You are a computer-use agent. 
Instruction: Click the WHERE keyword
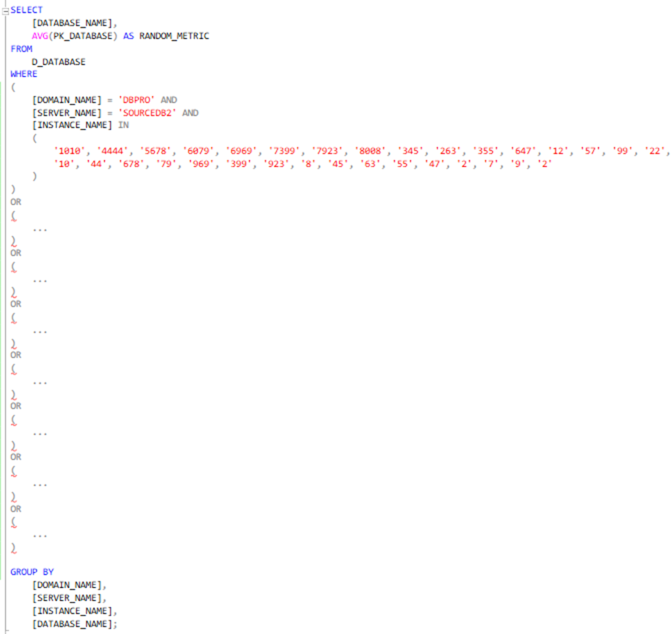[x=24, y=74]
